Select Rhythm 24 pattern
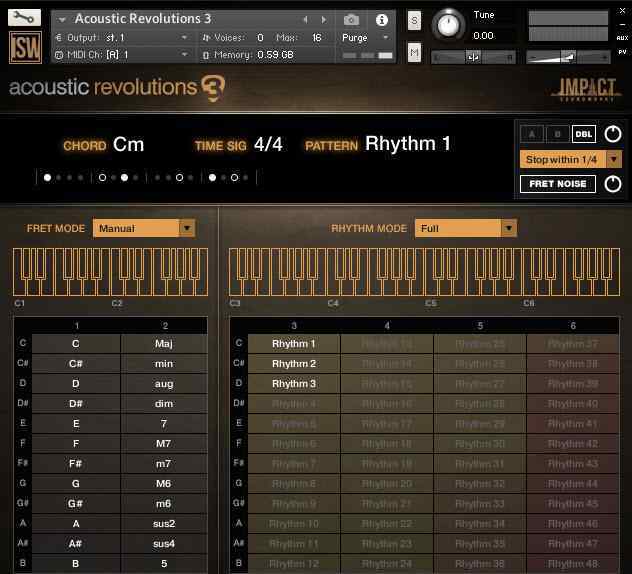The width and height of the screenshot is (632, 574). point(387,564)
